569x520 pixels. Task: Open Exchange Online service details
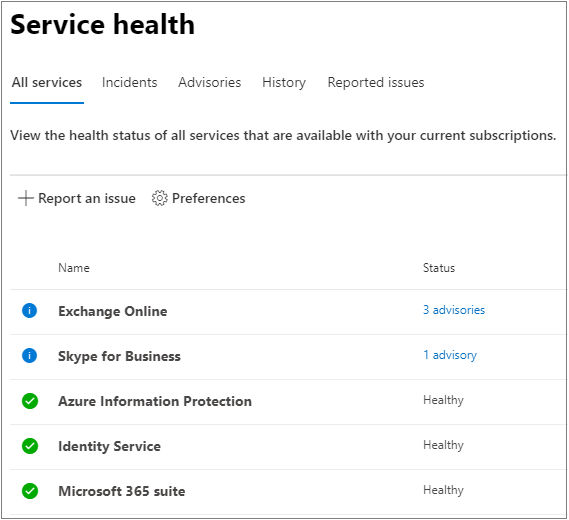[113, 311]
